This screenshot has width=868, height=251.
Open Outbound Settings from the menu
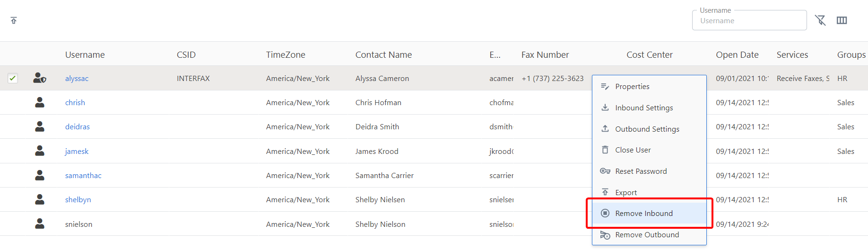647,129
